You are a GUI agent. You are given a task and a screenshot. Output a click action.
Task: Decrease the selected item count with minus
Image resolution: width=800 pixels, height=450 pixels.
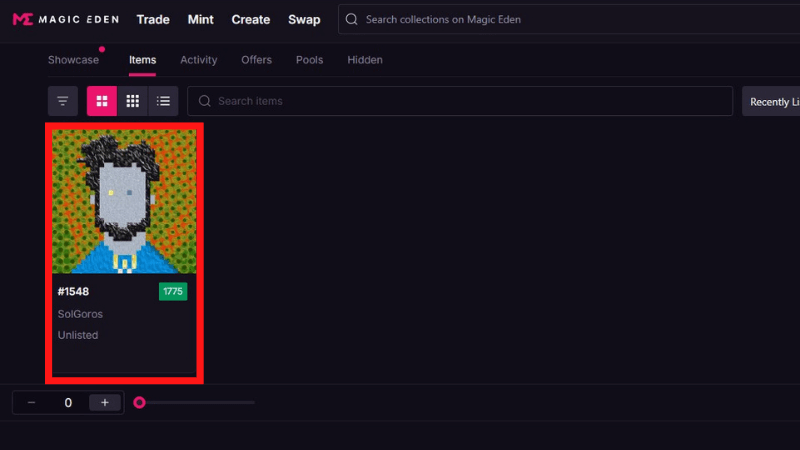(x=31, y=403)
